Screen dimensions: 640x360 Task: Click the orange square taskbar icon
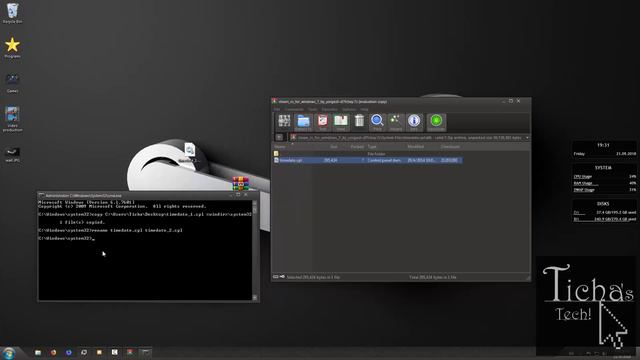(x=99, y=352)
